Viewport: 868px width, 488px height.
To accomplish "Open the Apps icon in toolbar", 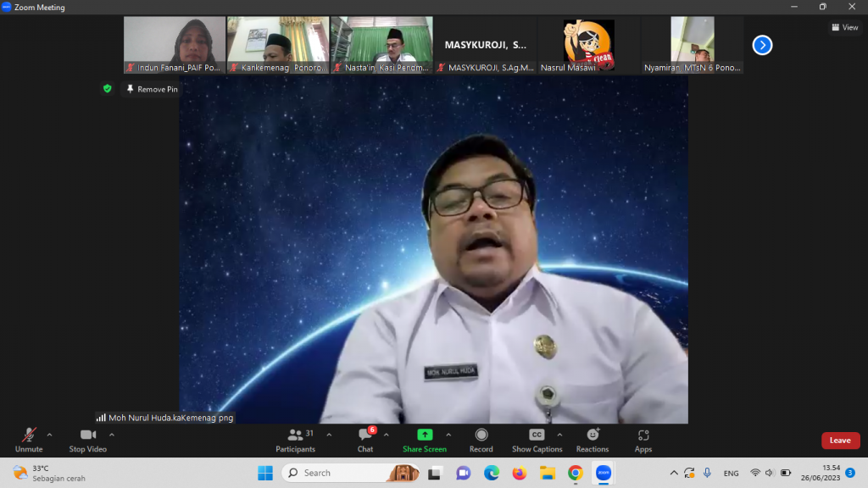I will [x=643, y=435].
